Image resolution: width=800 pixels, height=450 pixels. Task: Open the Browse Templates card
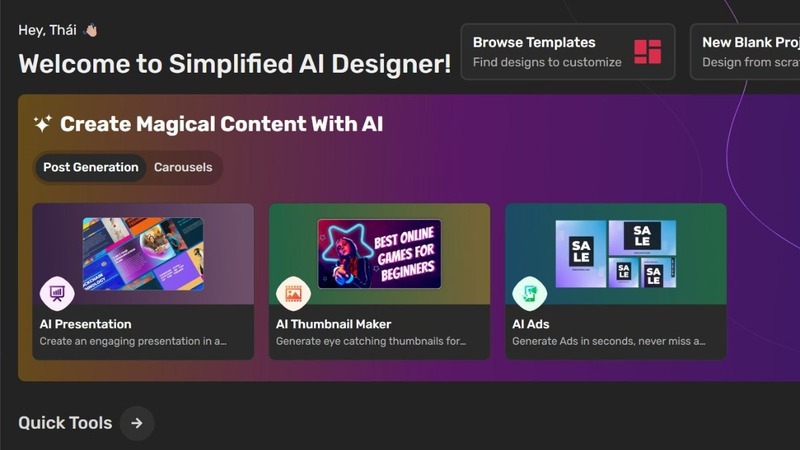(x=568, y=52)
